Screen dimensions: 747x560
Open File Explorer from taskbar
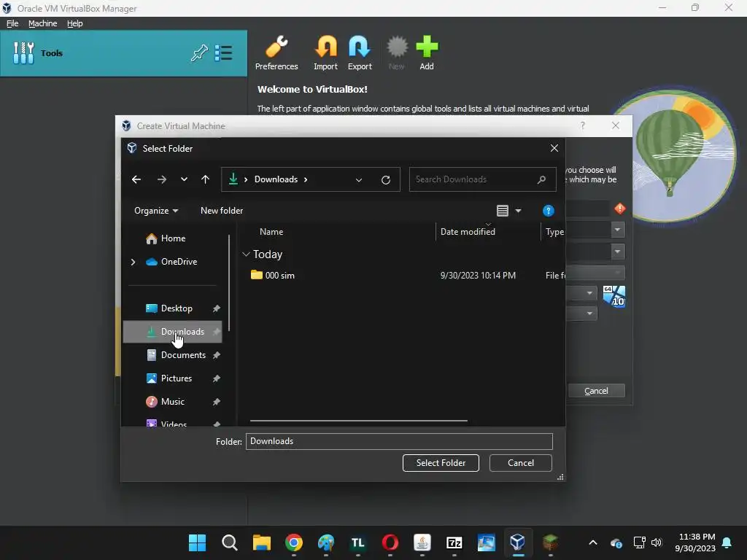click(x=262, y=542)
